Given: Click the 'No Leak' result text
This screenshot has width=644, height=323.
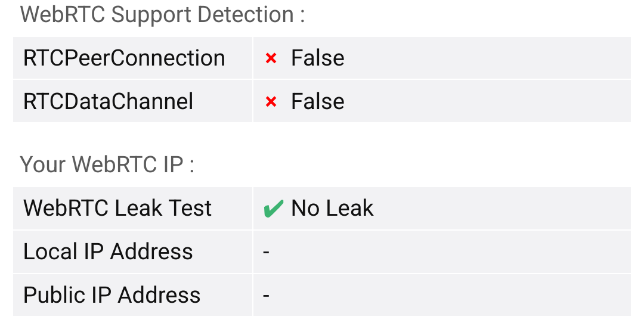Looking at the screenshot, I should (x=332, y=209).
